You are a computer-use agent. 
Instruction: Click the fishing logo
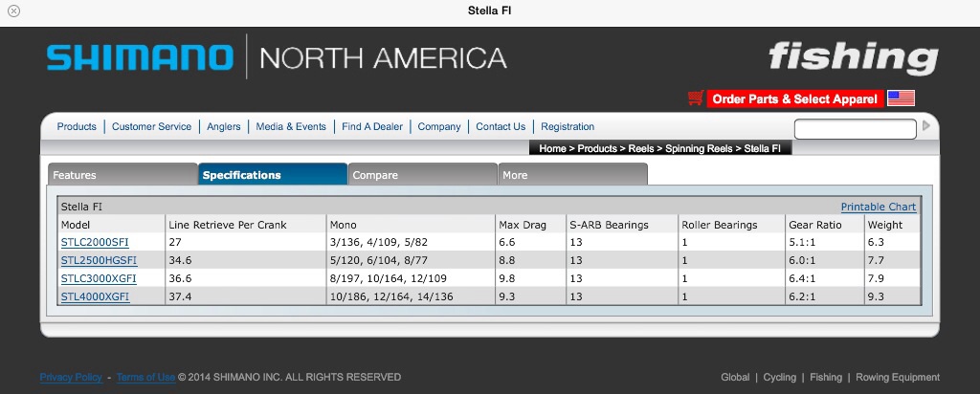coord(853,57)
